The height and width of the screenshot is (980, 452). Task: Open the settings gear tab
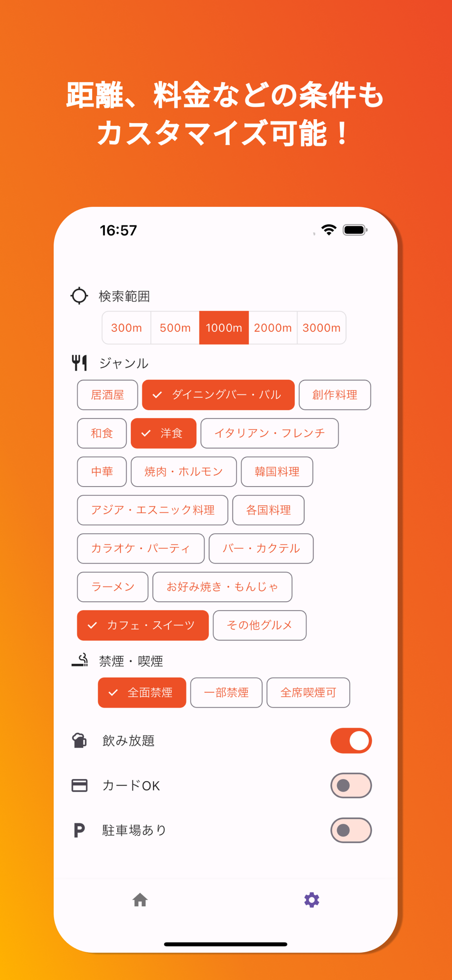pos(311,900)
